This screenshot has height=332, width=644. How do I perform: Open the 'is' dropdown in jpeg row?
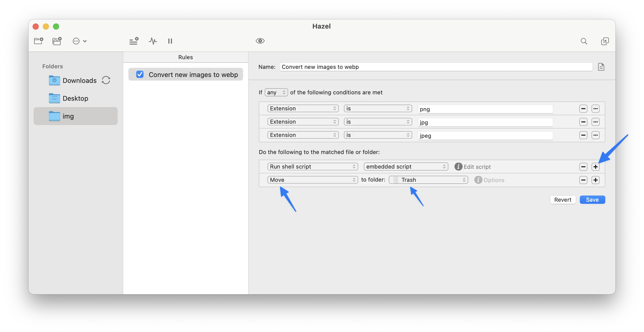tap(378, 135)
